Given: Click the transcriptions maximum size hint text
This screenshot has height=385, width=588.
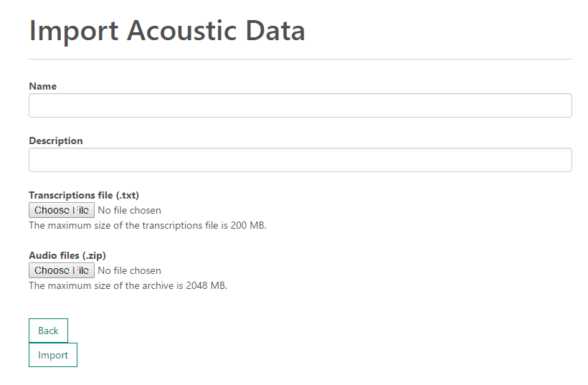Looking at the screenshot, I should 147,225.
